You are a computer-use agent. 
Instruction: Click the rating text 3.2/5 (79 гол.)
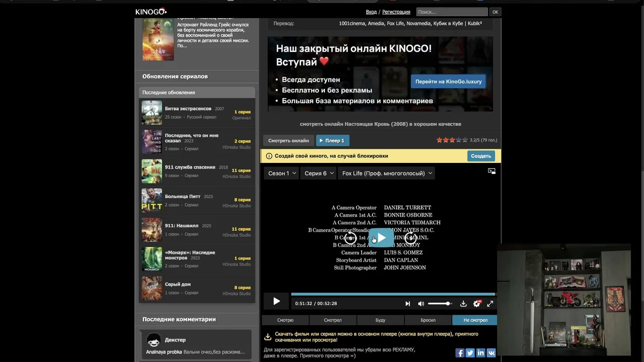(484, 140)
